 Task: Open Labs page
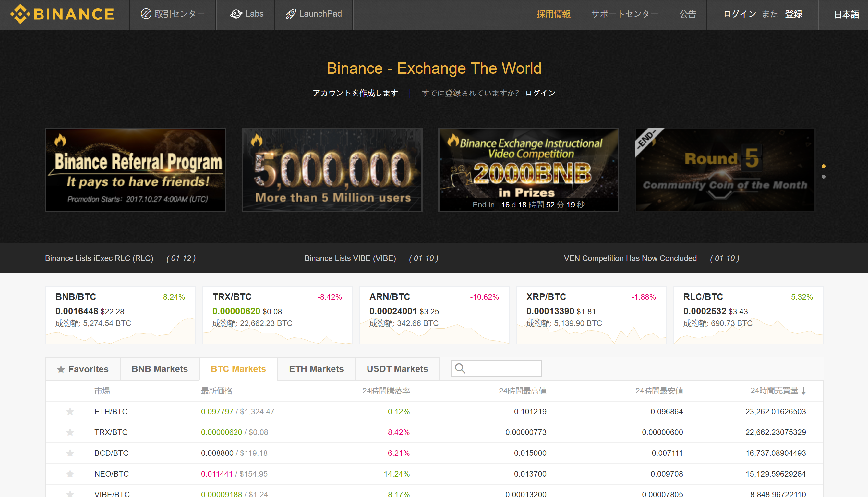(247, 14)
